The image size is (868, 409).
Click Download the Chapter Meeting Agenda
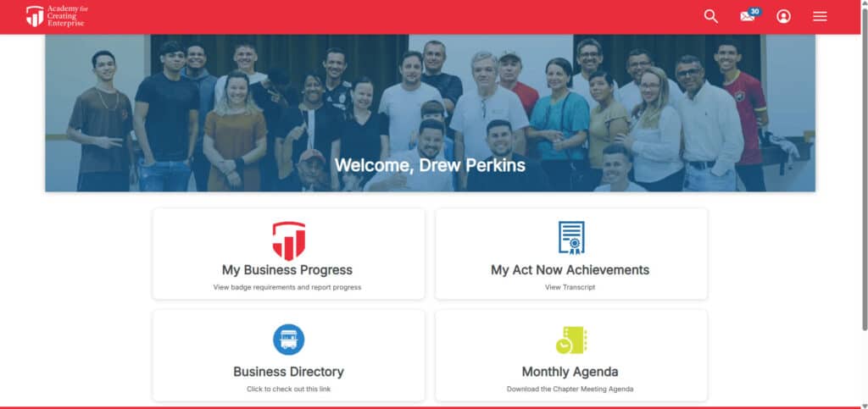570,390
